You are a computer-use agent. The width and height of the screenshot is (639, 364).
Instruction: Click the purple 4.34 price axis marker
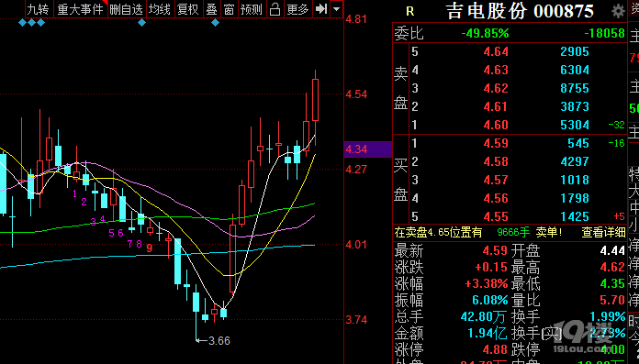368,149
